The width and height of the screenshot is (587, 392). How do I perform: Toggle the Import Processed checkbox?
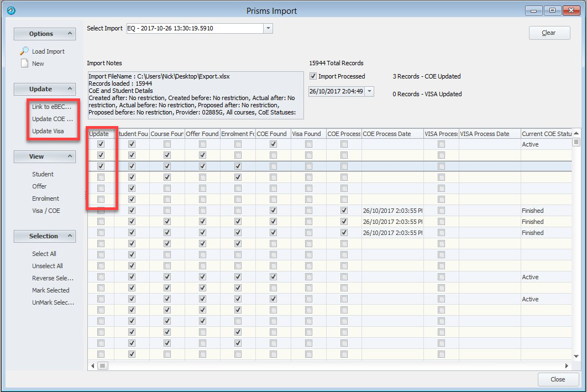click(x=313, y=76)
